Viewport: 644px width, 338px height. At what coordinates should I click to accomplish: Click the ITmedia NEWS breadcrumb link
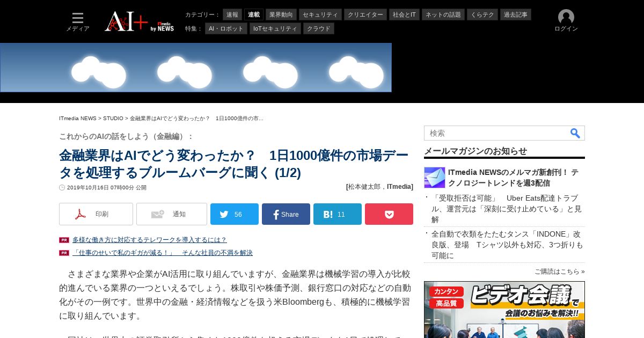78,118
